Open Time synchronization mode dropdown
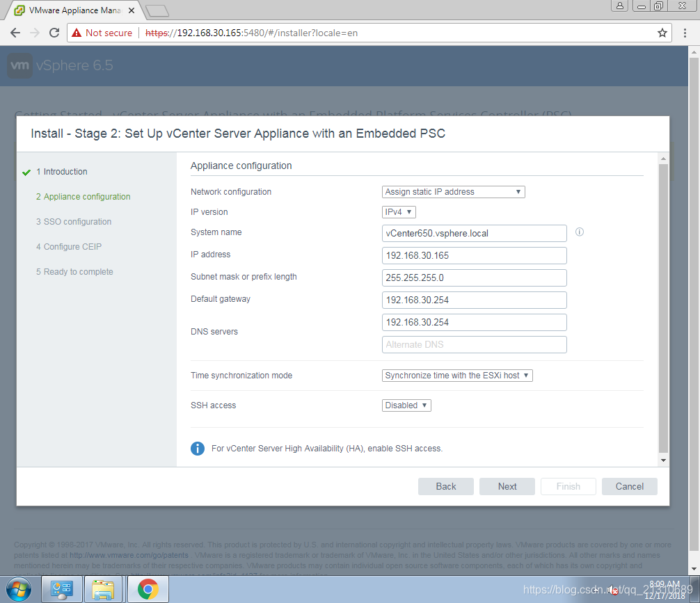 [x=457, y=376]
